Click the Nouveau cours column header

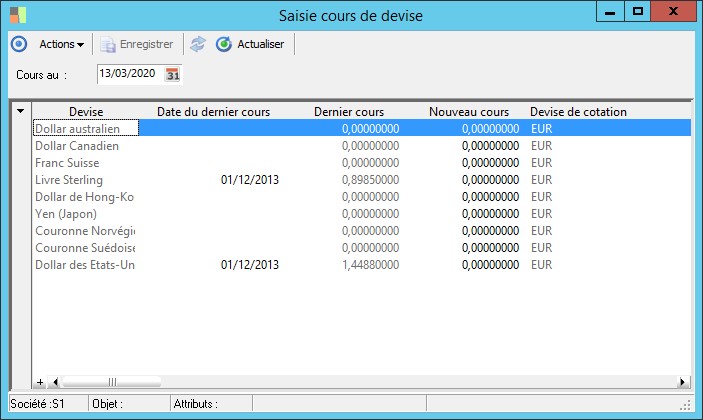(469, 112)
